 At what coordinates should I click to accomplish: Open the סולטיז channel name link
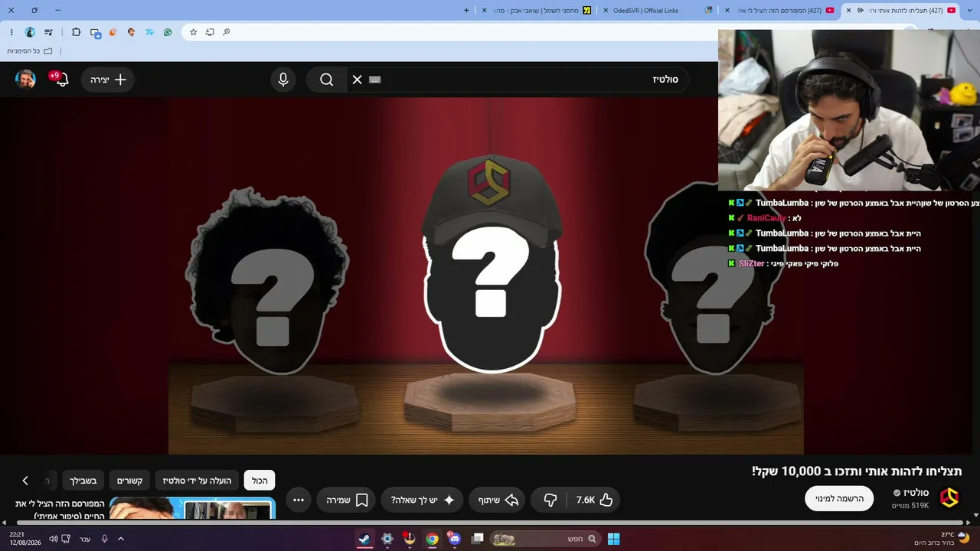[916, 493]
